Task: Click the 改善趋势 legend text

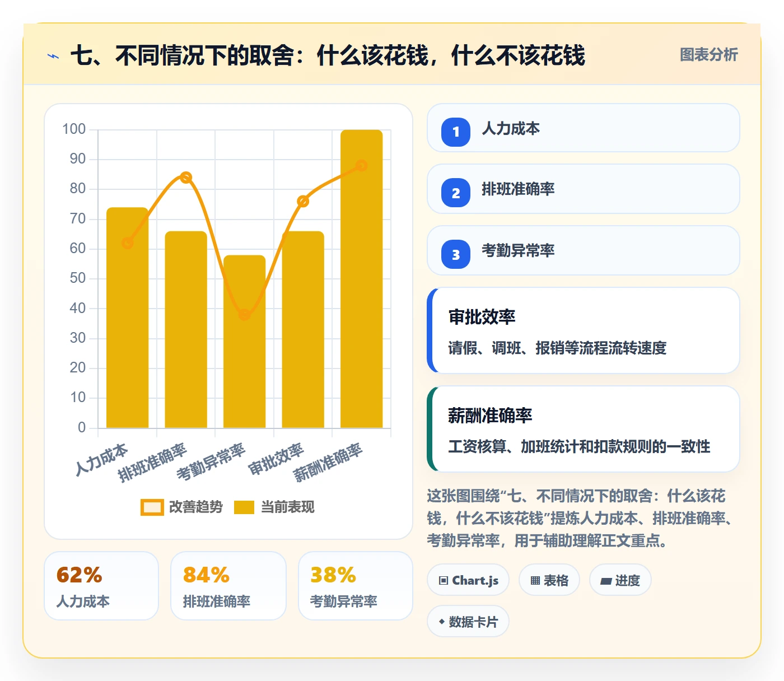Action: 196,507
